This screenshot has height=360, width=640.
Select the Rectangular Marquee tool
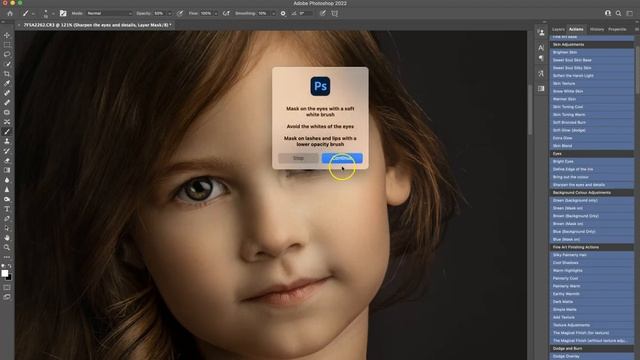coord(7,44)
